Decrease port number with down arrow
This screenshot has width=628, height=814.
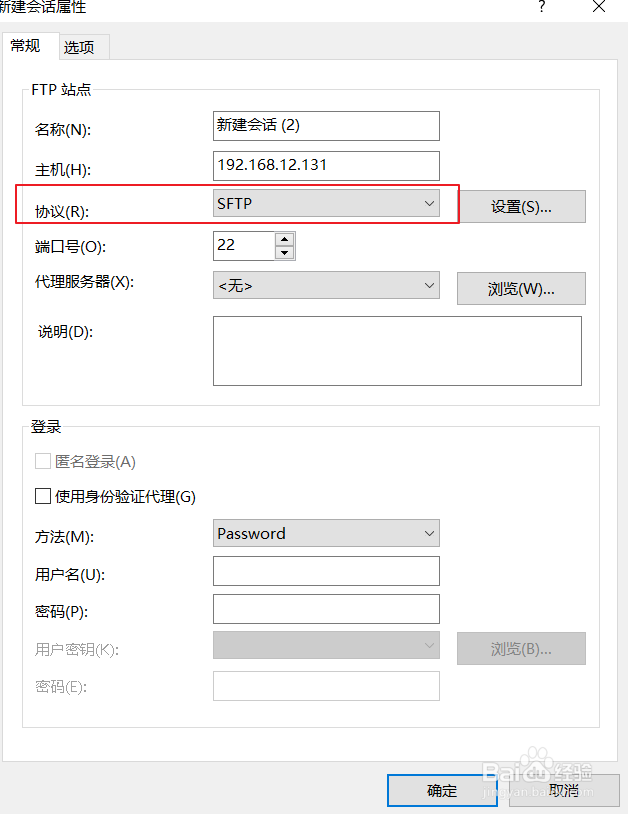285,252
